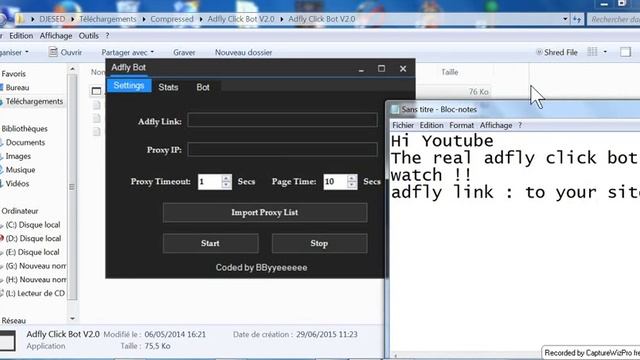Select Téléchargements in the navigation pane

point(34,101)
